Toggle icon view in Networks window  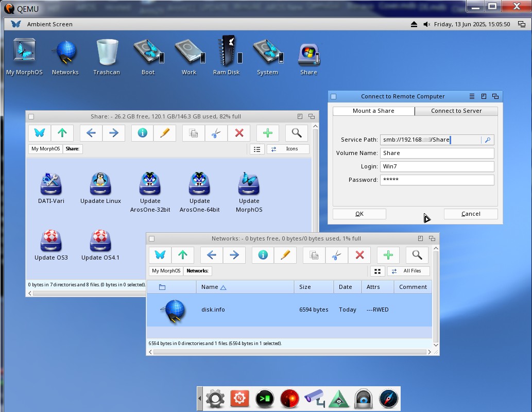point(377,271)
